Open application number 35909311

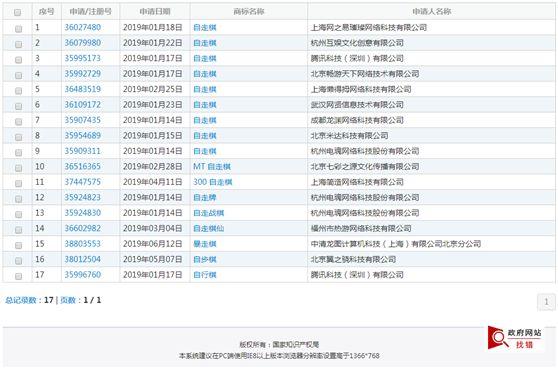83,151
